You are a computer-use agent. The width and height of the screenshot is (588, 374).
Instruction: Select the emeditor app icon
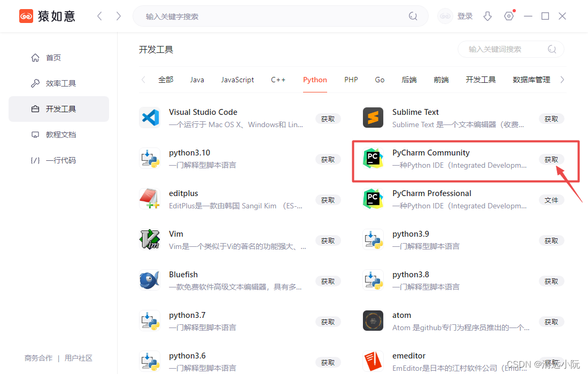coord(373,361)
